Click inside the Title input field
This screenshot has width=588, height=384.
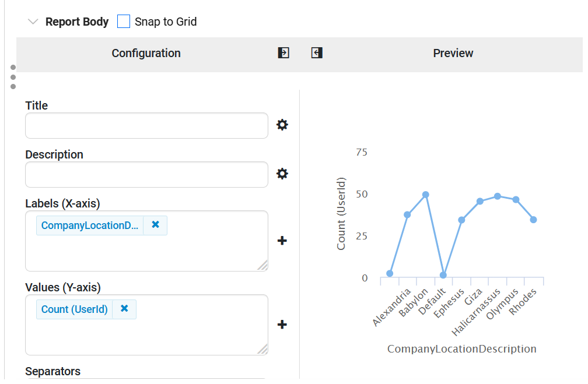[146, 125]
